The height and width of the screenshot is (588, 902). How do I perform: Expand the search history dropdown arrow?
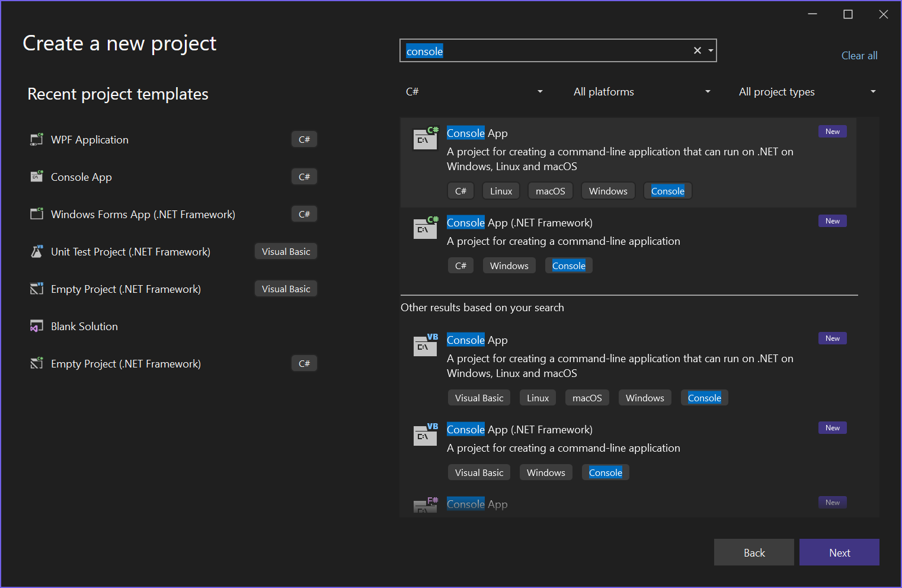pyautogui.click(x=711, y=50)
